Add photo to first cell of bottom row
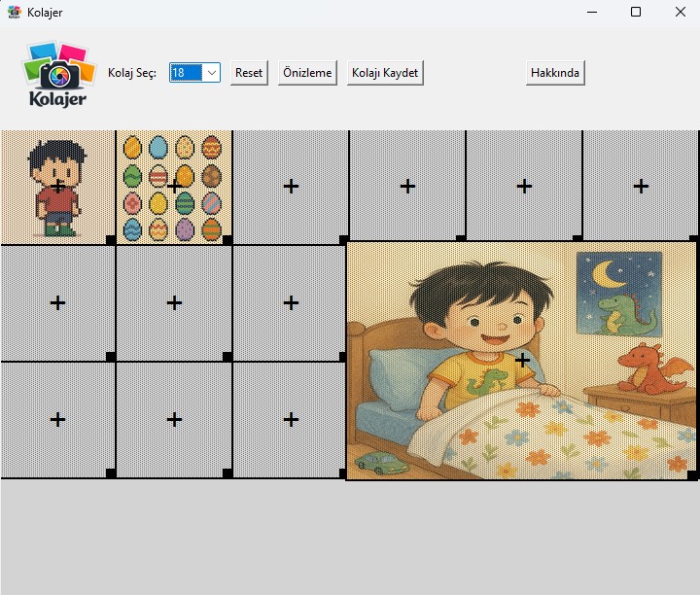The width and height of the screenshot is (700, 595). point(57,420)
